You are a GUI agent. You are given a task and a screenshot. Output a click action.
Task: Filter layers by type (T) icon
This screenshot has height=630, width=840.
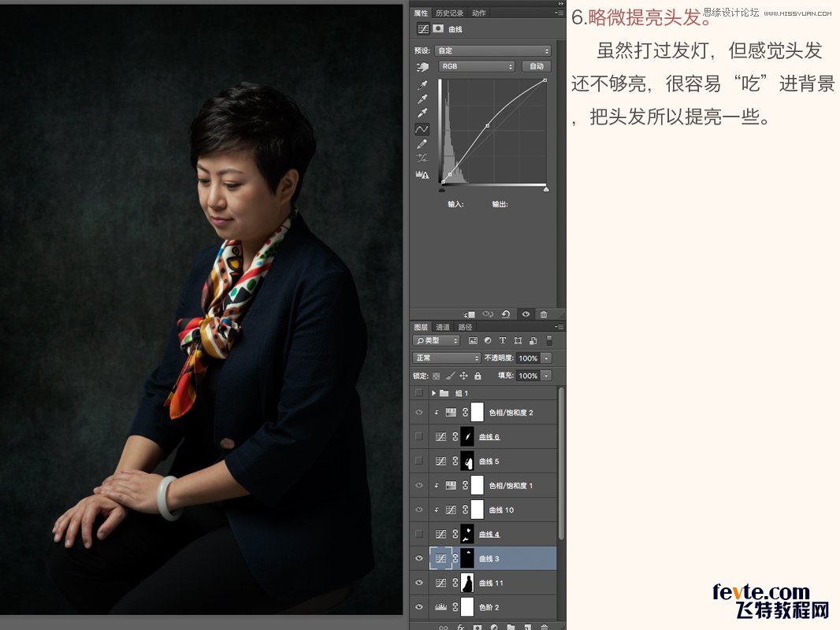pyautogui.click(x=503, y=340)
